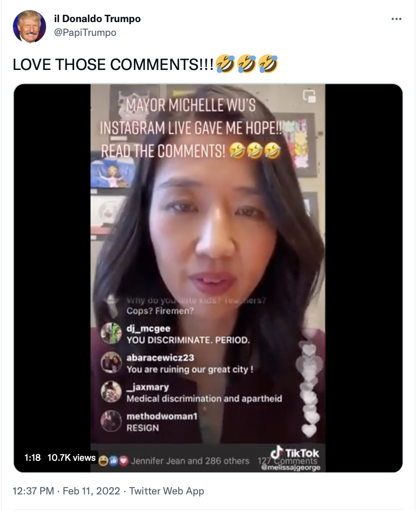Screen dimensions: 420x511
Task: Click _jaxmary commenter avatar
Action: pos(111,392)
